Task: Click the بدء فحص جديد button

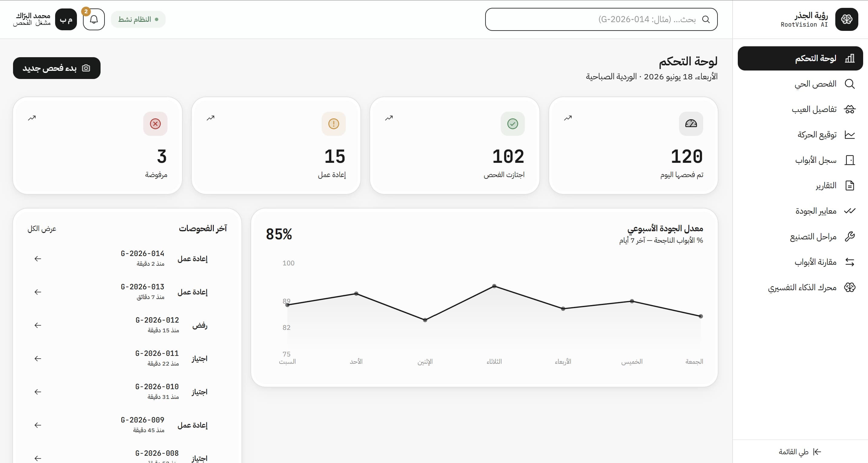Action: [57, 68]
